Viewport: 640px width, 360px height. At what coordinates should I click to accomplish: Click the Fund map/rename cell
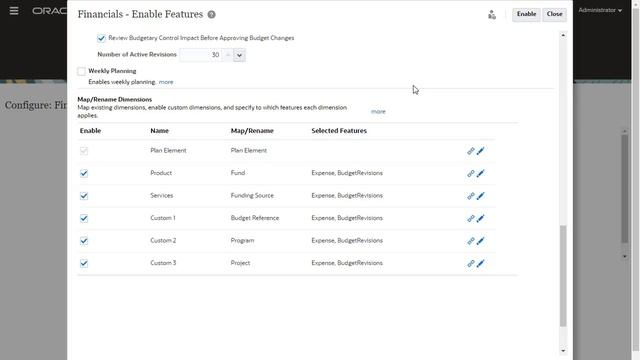click(x=238, y=173)
